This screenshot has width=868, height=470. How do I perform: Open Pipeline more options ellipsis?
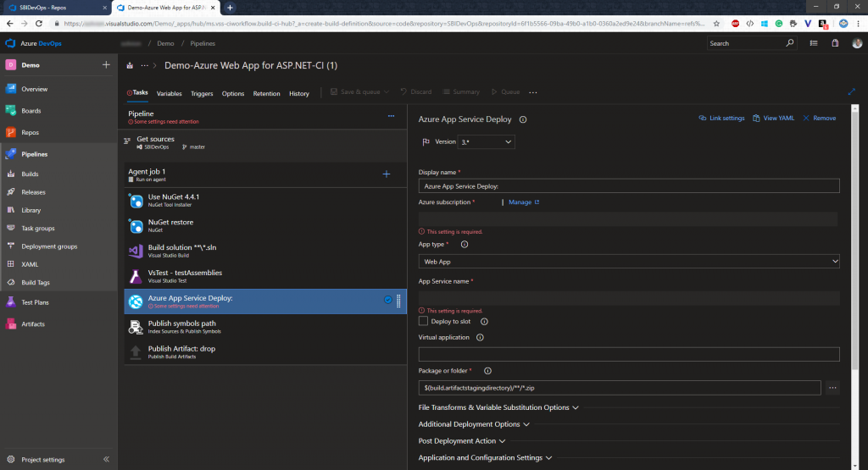pos(391,116)
